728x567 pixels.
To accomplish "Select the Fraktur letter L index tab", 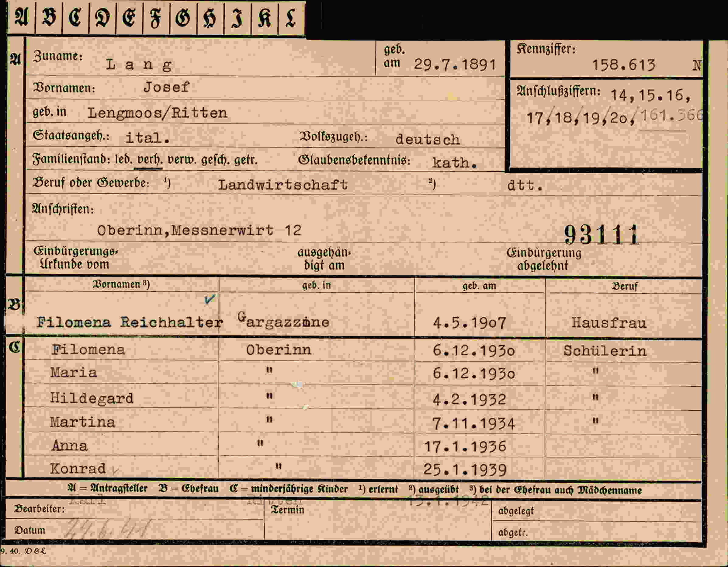I will [291, 17].
